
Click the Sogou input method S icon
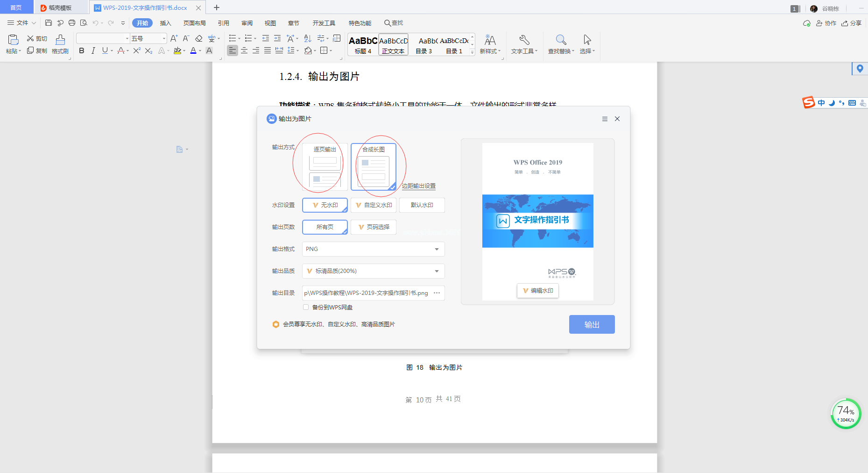point(808,102)
